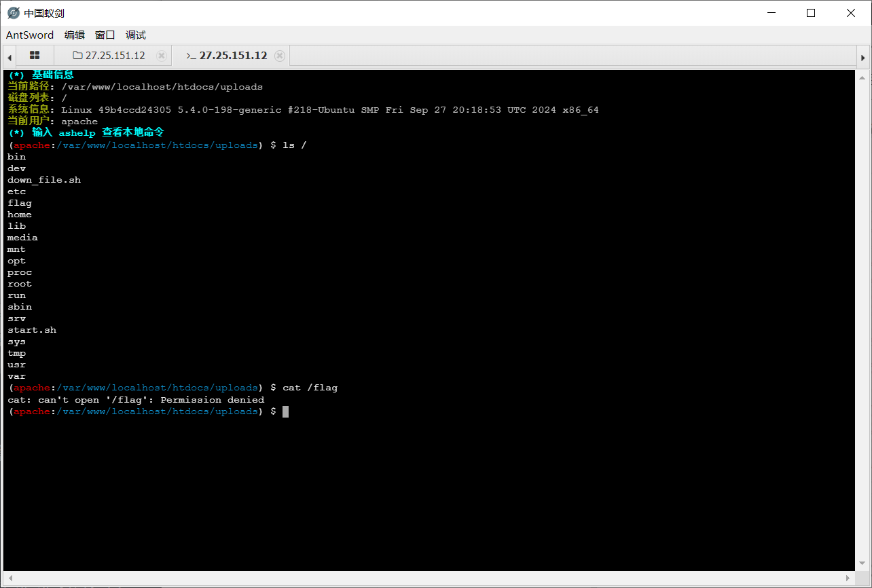Click the AntSword app icon in title bar

pyautogui.click(x=14, y=13)
